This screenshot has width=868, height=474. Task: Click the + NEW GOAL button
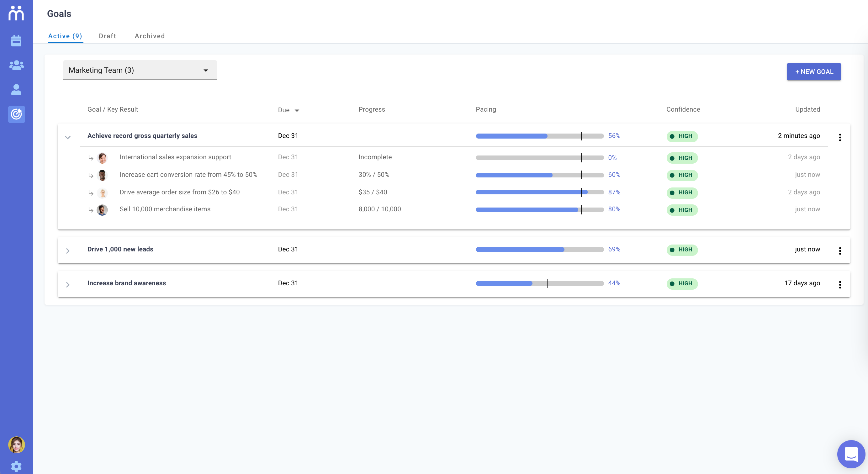click(813, 72)
